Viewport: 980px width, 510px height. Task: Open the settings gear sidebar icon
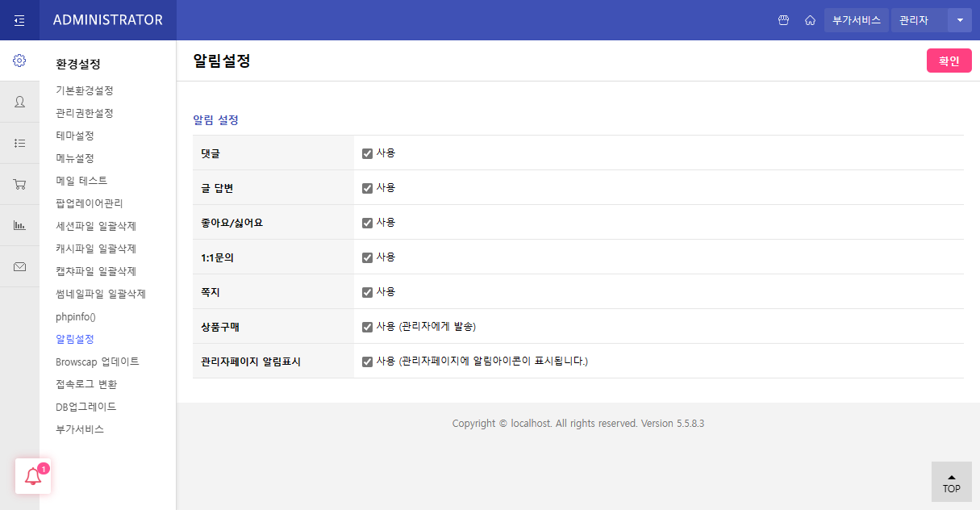click(x=19, y=61)
